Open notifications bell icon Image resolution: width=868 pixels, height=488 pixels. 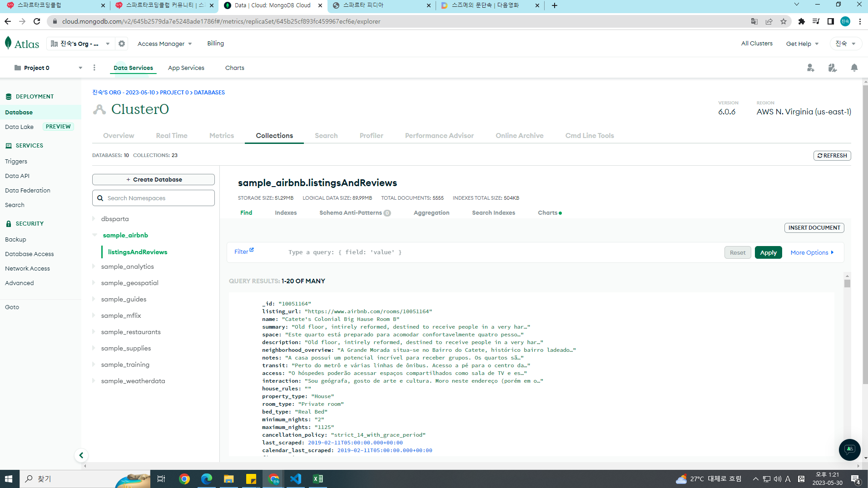click(854, 68)
